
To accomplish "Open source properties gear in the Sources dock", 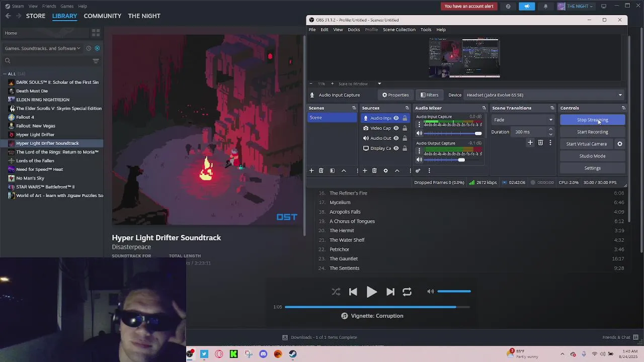I will (x=386, y=171).
